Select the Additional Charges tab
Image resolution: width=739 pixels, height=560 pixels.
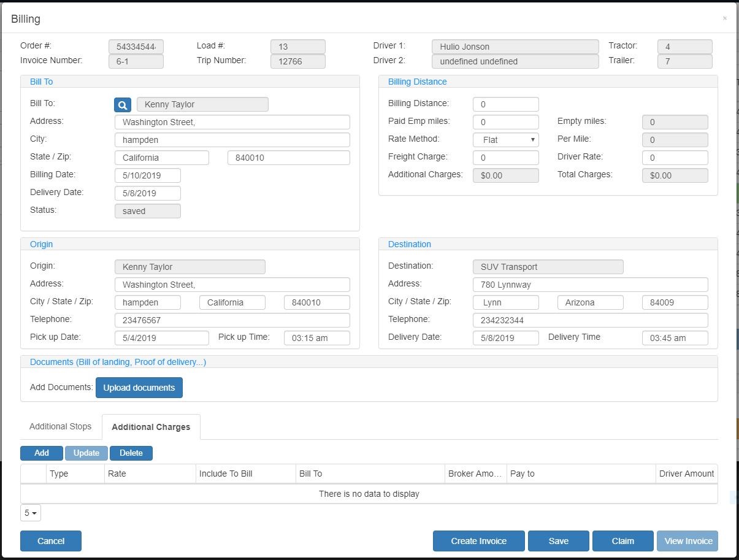(151, 427)
